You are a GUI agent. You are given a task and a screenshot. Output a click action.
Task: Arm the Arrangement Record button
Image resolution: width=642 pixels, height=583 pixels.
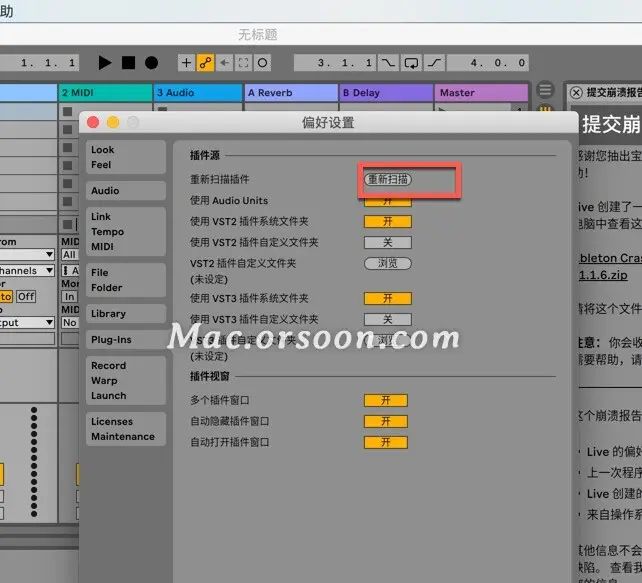[x=151, y=63]
